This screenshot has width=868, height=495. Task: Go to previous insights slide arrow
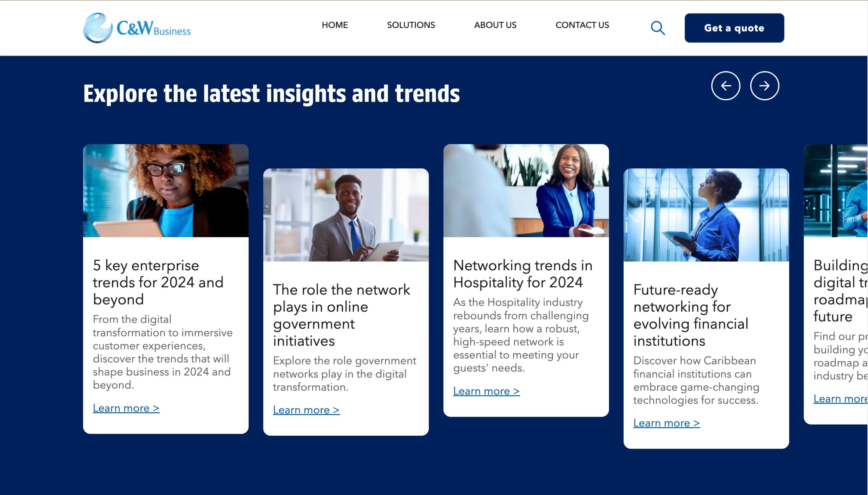[x=726, y=86]
